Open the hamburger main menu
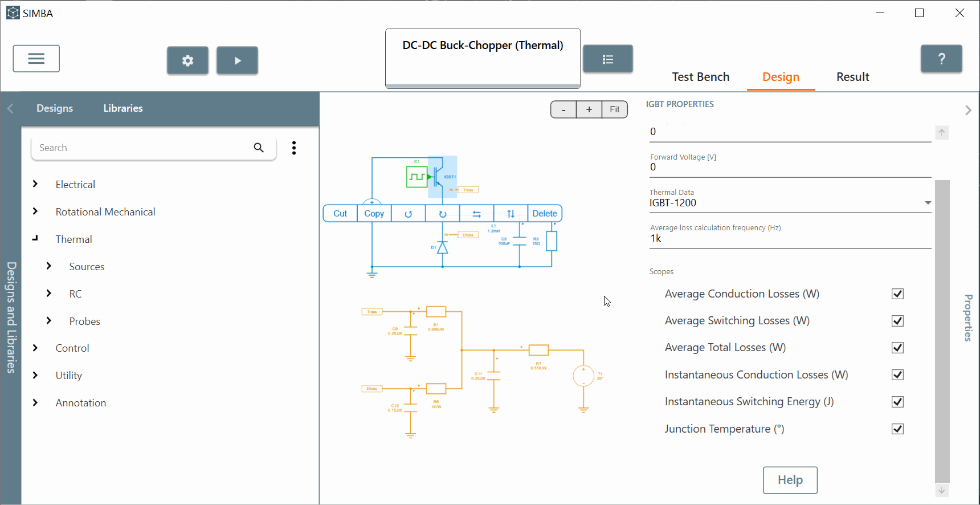This screenshot has width=980, height=505. (36, 59)
